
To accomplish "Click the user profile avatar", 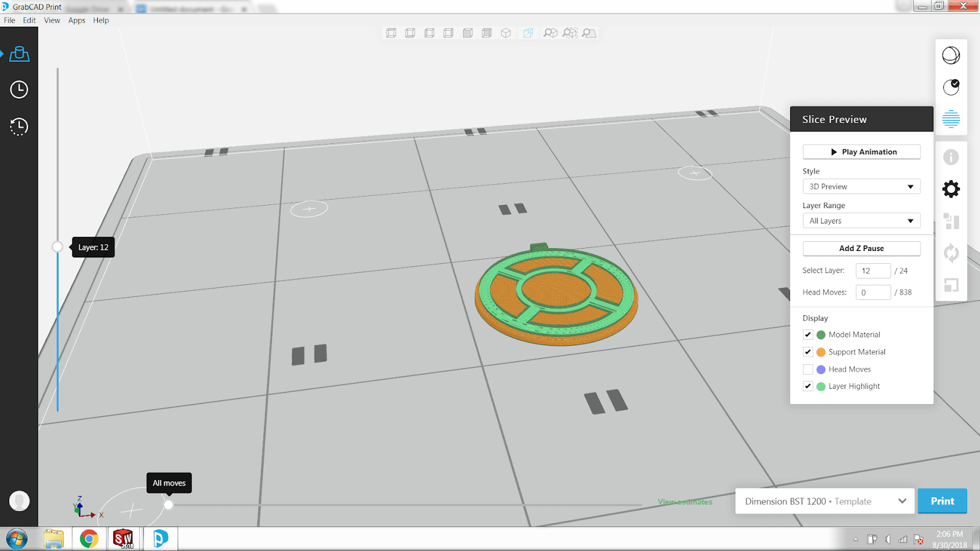I will (x=19, y=501).
